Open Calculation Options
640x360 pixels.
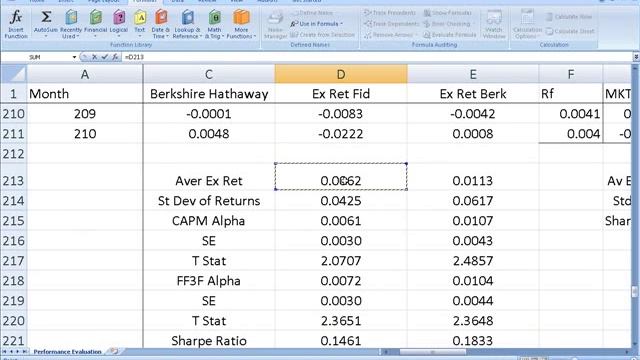click(x=527, y=25)
